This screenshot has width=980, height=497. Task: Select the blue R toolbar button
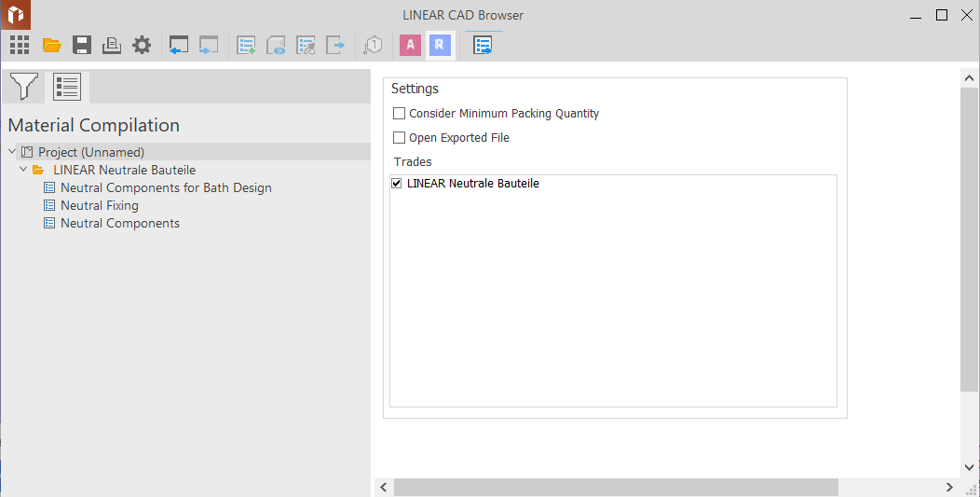click(440, 45)
